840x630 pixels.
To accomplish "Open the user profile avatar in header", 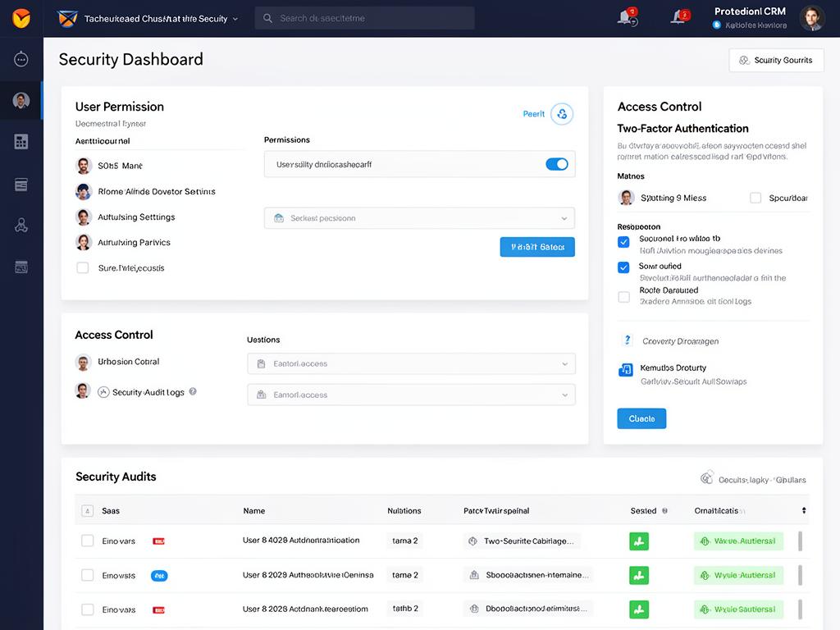I will pos(811,18).
